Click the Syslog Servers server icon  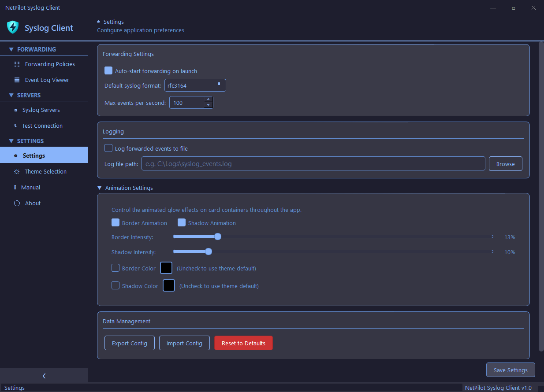(15, 110)
